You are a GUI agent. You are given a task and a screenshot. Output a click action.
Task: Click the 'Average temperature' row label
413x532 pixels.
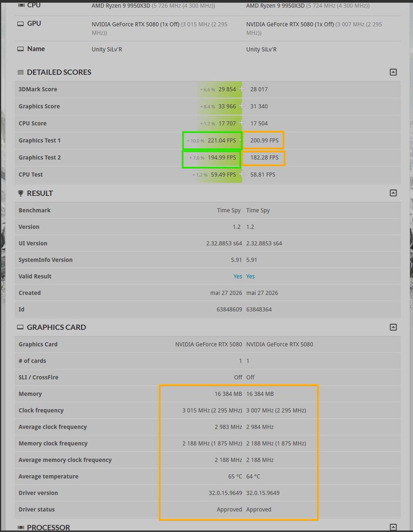pos(48,477)
